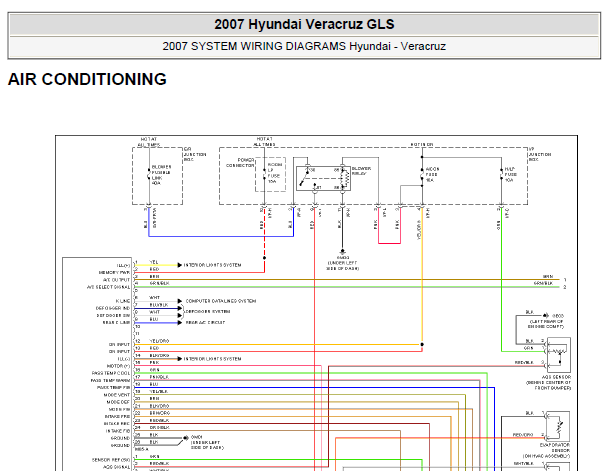Viewport: 613px width, 471px height.
Task: Click the 'H/LP FUSE 10A' label
Action: tap(510, 174)
